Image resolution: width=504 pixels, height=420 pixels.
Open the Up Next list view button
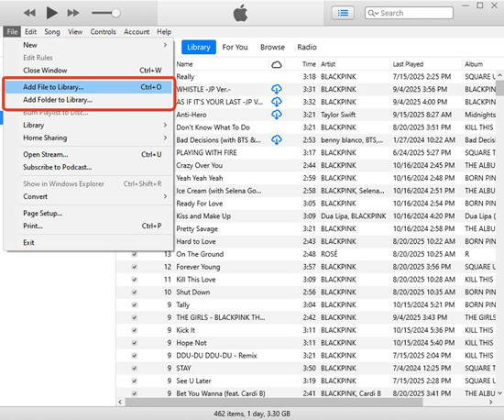tap(343, 13)
